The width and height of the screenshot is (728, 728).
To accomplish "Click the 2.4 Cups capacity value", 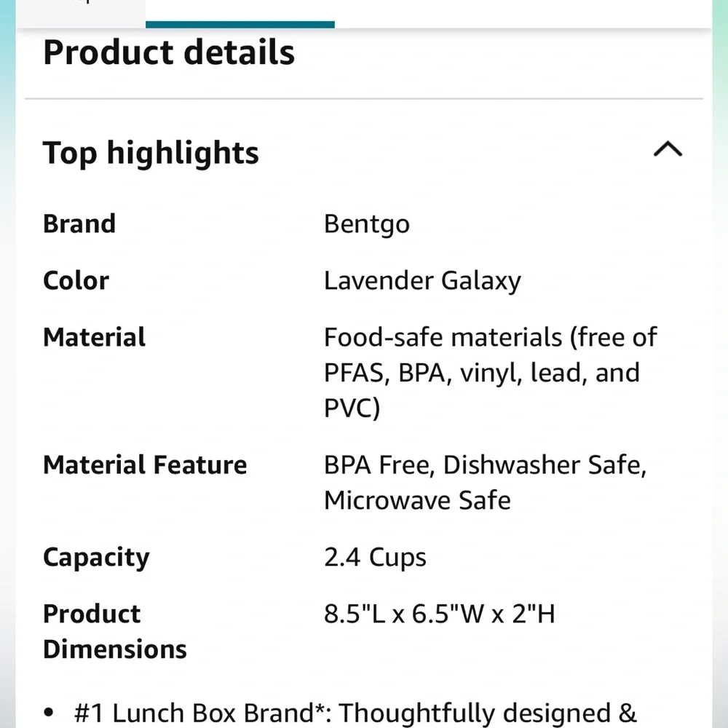I will click(x=375, y=557).
